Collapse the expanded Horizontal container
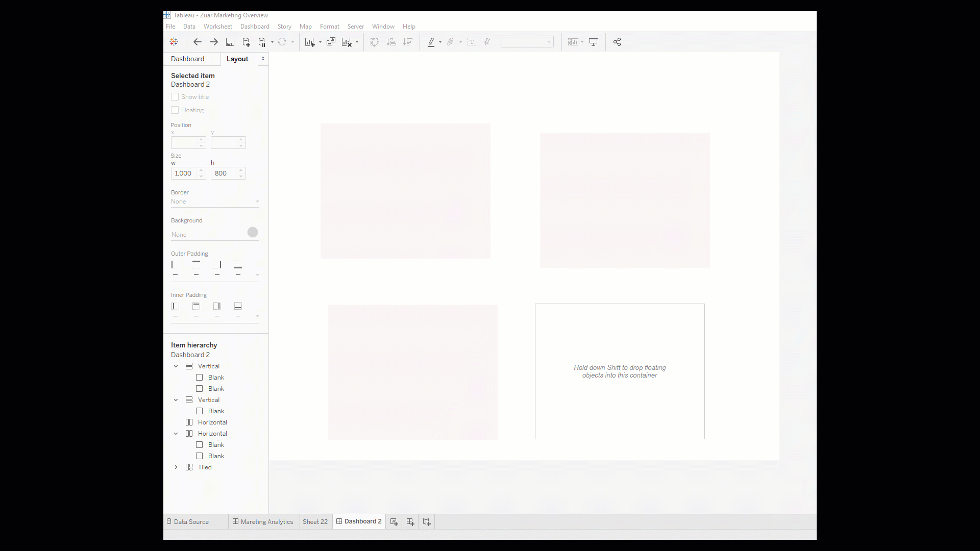 pos(176,434)
